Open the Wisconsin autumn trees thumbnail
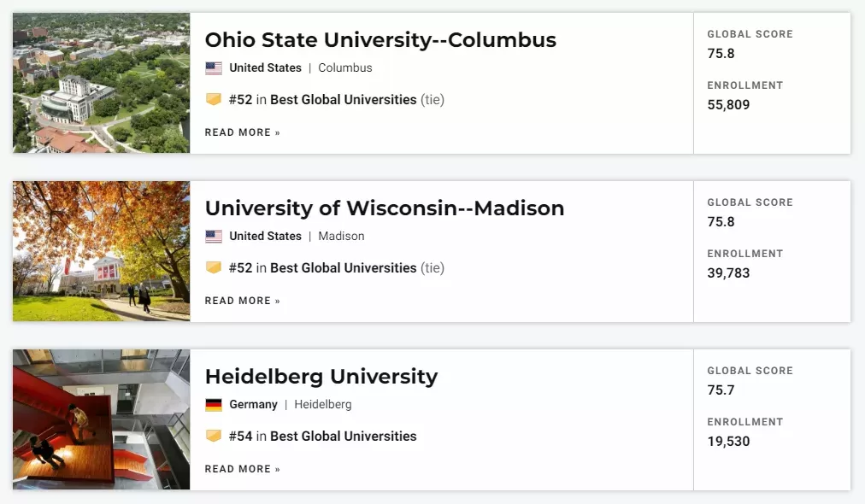 click(x=102, y=251)
